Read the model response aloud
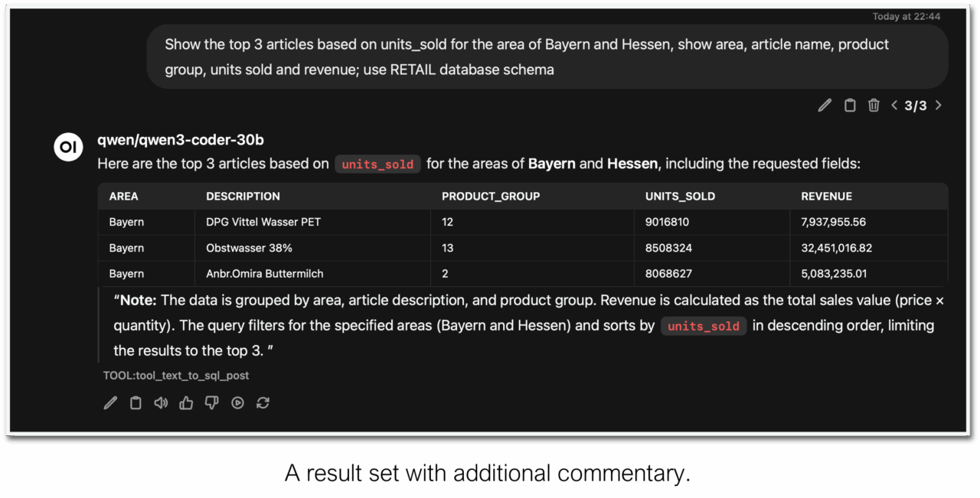This screenshot has width=980, height=498. 161,402
